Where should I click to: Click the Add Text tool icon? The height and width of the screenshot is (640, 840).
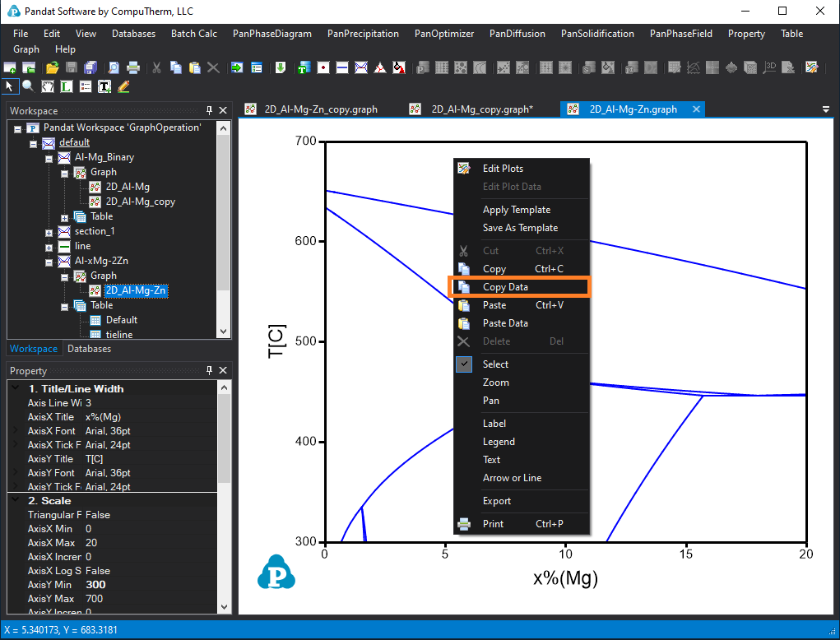click(104, 86)
